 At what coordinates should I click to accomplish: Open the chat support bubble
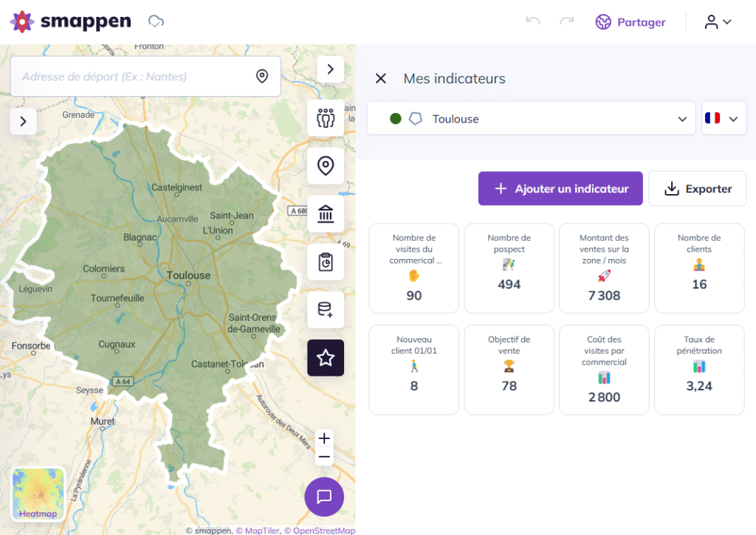pos(324,497)
